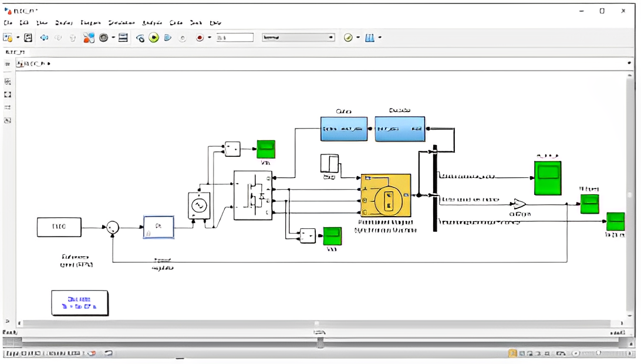Click the Back navigation arrow icon
Screen dimensions: 641x364
(44, 38)
